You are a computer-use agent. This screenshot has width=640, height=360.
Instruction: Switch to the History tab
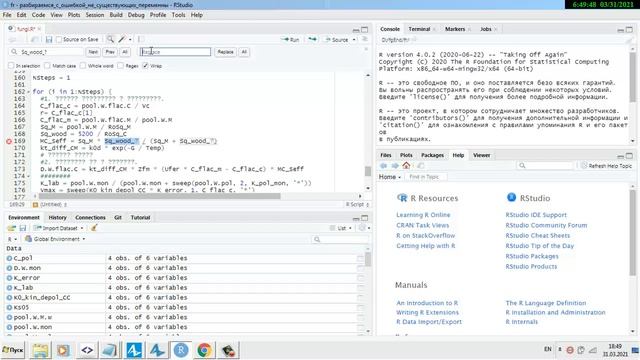click(58, 218)
